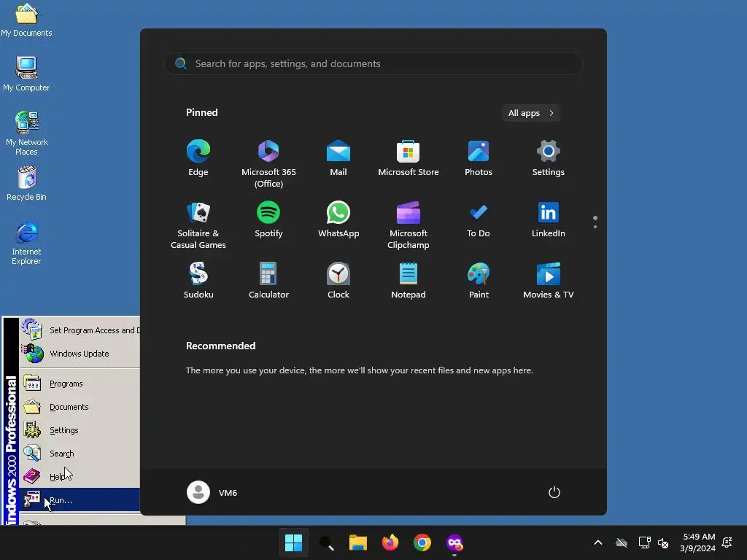Click the Windows Start button on taskbar
This screenshot has width=747, height=560.
click(x=293, y=542)
